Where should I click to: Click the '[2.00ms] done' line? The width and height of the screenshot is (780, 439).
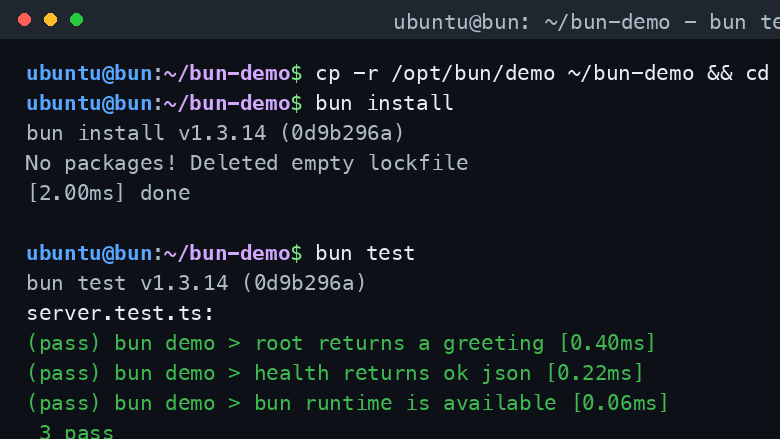108,193
